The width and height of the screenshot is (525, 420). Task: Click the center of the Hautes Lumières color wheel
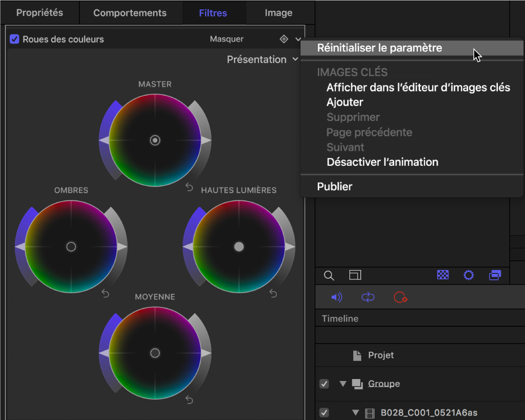point(239,247)
